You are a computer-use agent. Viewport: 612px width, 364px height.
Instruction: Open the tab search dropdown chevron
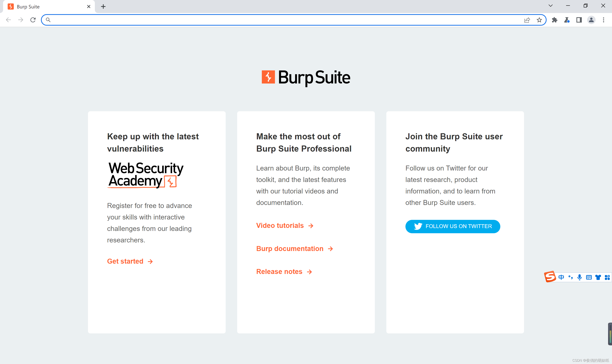coord(551,6)
